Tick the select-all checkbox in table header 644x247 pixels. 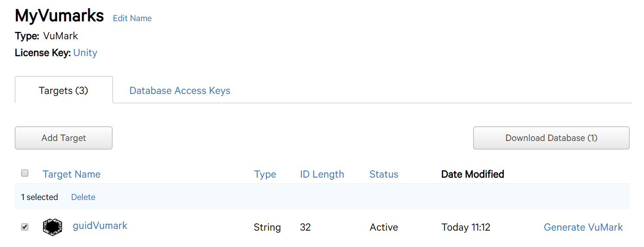(x=25, y=173)
